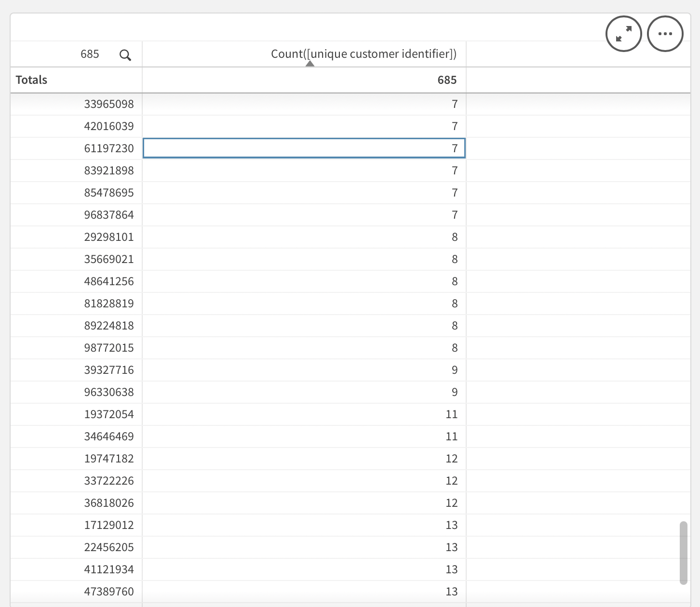This screenshot has width=700, height=607.
Task: Pick customer ID 47389760
Action: click(109, 592)
